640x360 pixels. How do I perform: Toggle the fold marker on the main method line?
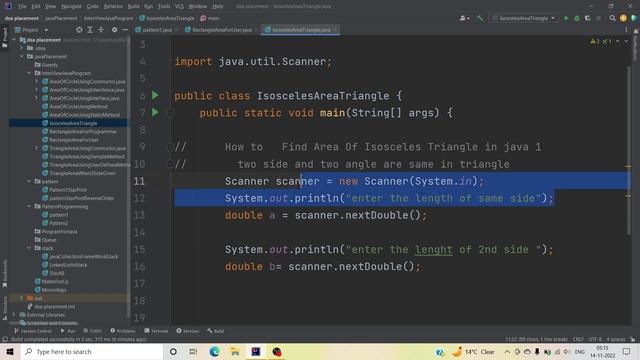[171, 113]
